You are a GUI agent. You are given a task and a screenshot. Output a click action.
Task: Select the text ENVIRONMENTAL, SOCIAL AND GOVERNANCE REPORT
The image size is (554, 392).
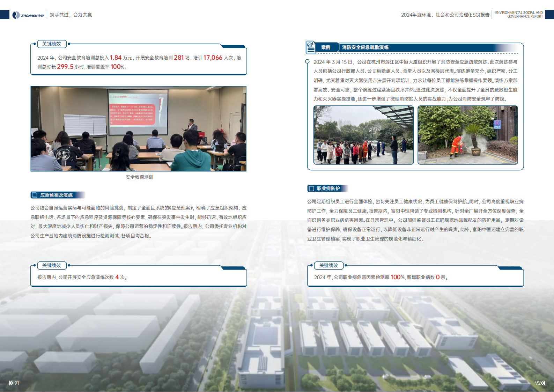(519, 14)
